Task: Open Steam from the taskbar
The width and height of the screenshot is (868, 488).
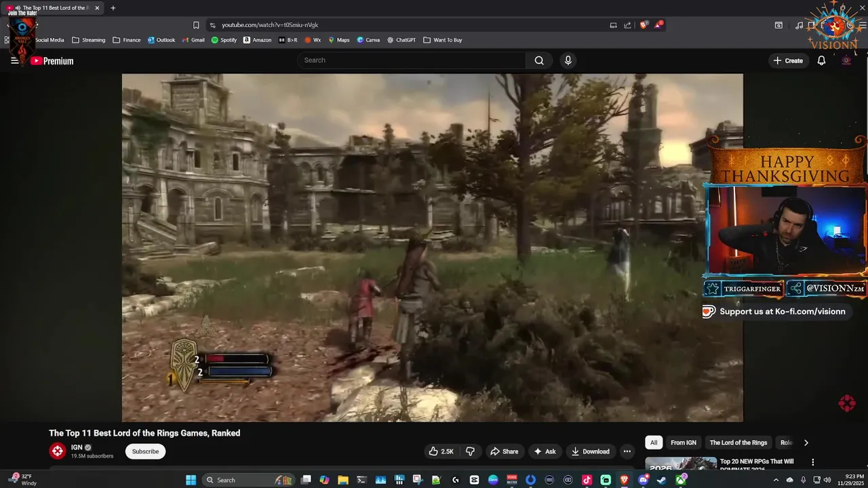Action: point(662,480)
